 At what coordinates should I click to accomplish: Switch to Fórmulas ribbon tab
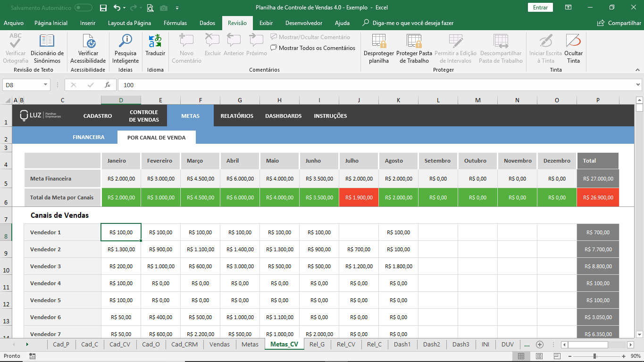click(175, 23)
